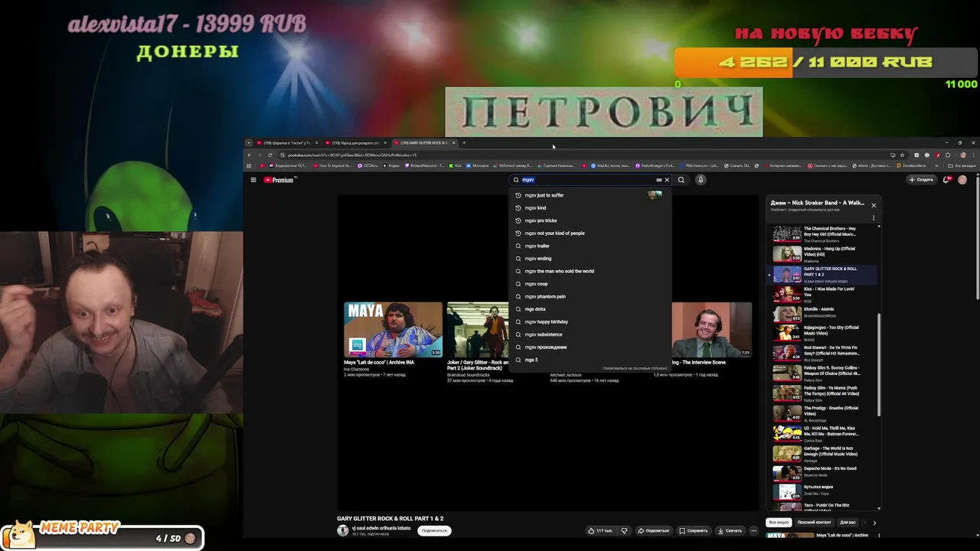Play 'Kajagoogoo - Too Shy' in playlist

tap(823, 333)
